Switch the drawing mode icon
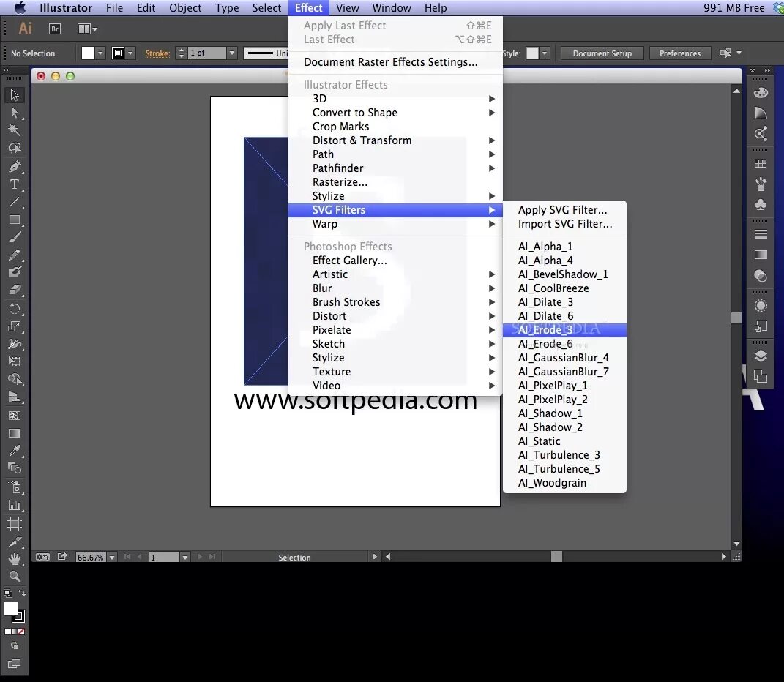The width and height of the screenshot is (784, 682). (x=15, y=645)
